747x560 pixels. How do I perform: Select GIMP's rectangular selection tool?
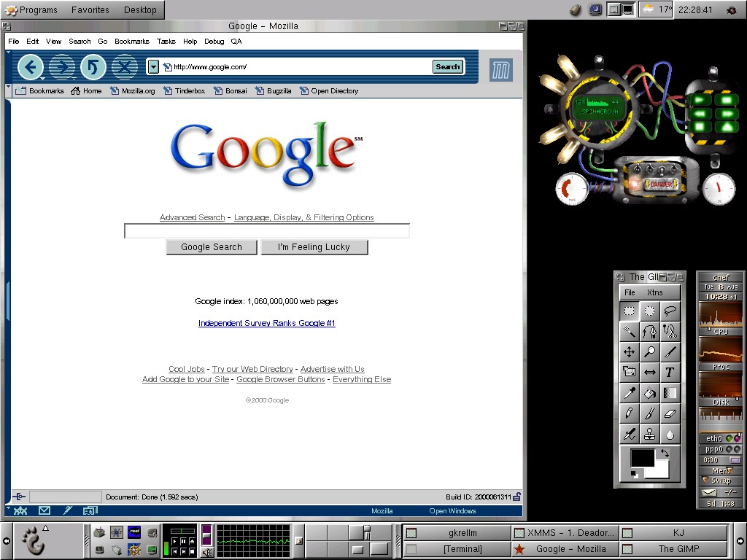coord(630,311)
